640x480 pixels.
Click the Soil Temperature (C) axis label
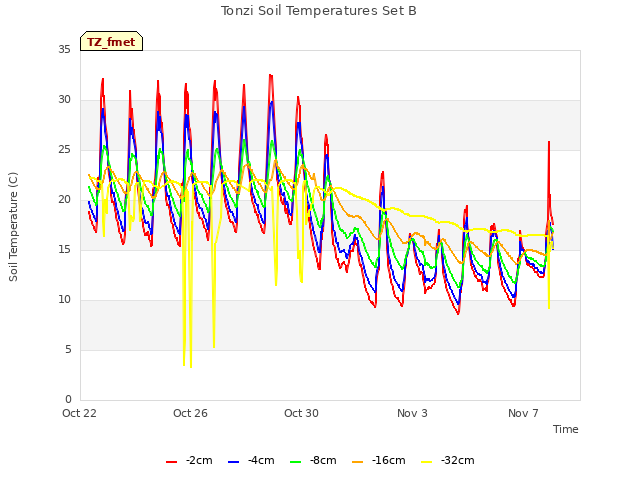[13, 227]
